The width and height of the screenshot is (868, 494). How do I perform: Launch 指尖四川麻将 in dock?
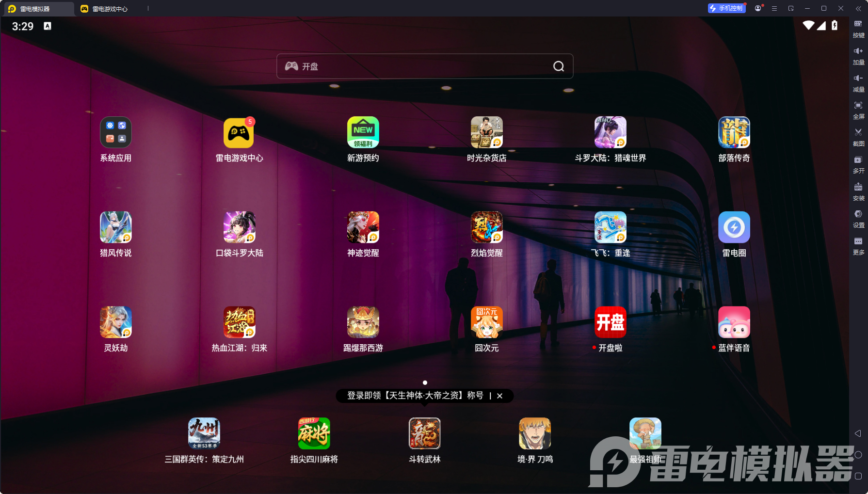314,433
